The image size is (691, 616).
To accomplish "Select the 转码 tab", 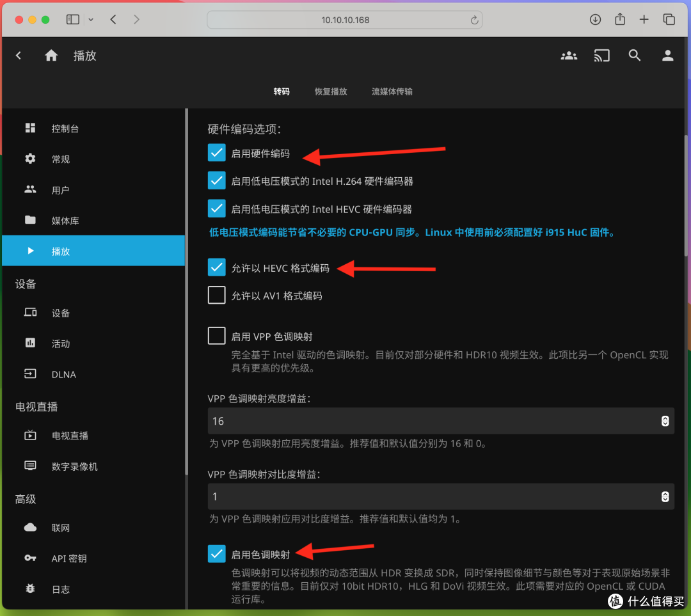I will click(282, 91).
